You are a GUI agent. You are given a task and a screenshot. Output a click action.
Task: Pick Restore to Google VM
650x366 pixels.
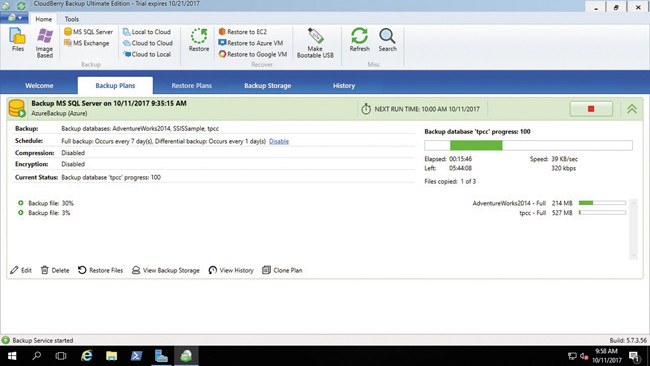tap(253, 54)
